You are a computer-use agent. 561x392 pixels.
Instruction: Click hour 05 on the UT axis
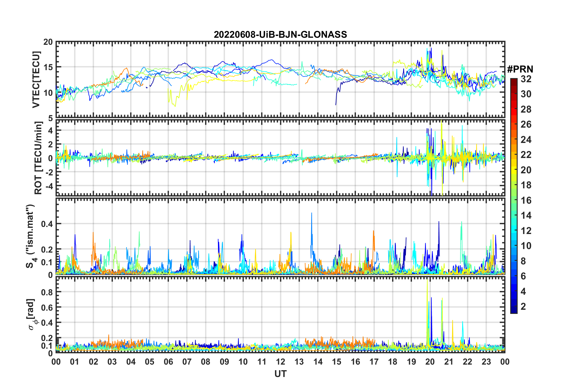coord(150,362)
